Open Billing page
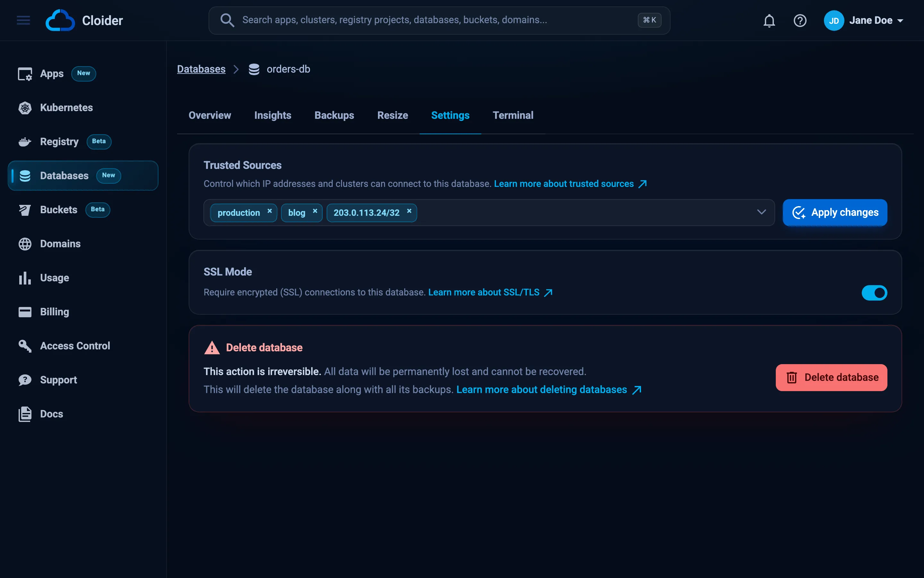The width and height of the screenshot is (924, 578). (83, 311)
